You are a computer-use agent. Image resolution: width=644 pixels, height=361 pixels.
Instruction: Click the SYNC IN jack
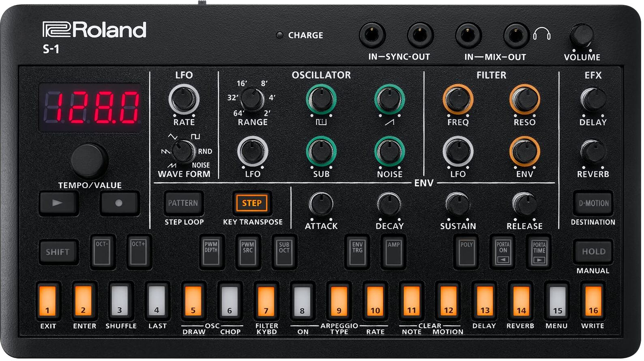point(372,35)
